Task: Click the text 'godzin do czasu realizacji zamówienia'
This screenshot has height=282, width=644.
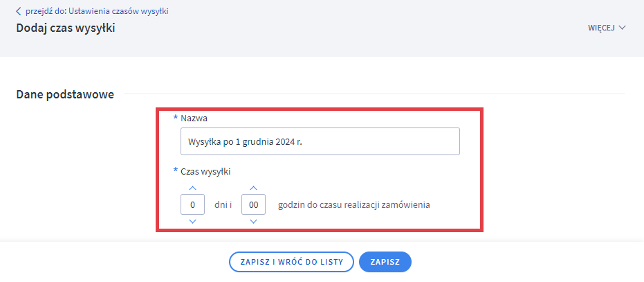Action: pyautogui.click(x=354, y=205)
